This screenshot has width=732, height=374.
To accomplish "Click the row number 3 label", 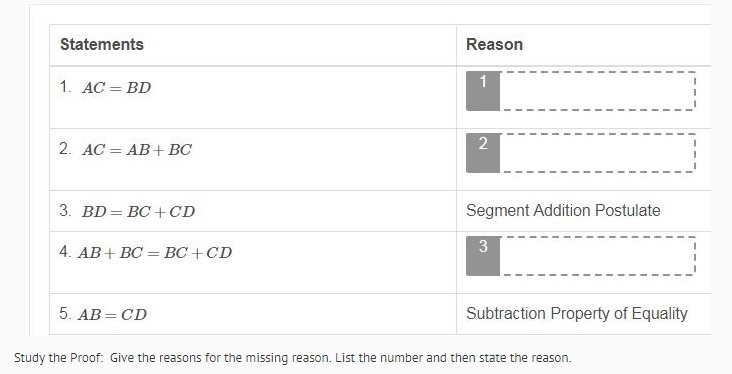I will [x=65, y=211].
